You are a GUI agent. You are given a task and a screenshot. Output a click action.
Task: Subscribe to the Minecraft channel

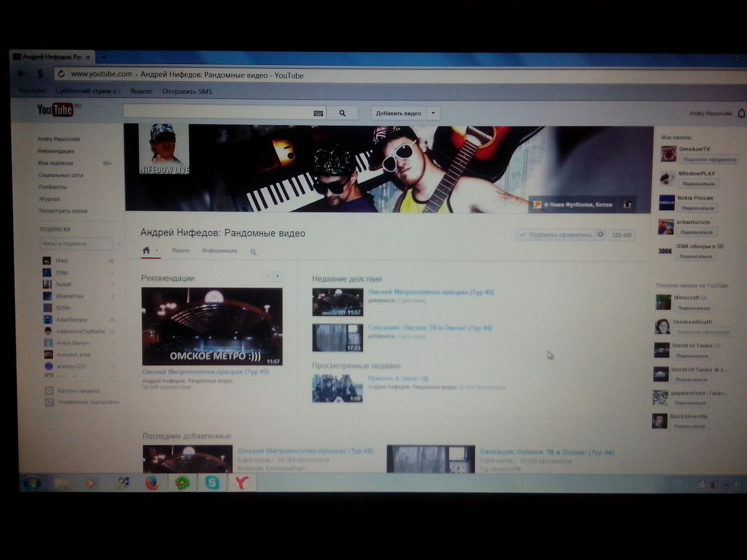[693, 308]
